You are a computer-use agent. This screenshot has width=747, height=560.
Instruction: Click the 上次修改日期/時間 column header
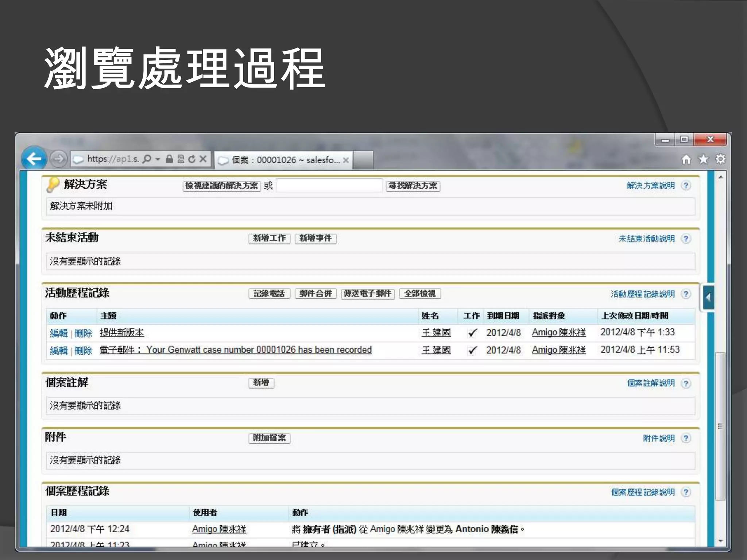tap(635, 316)
